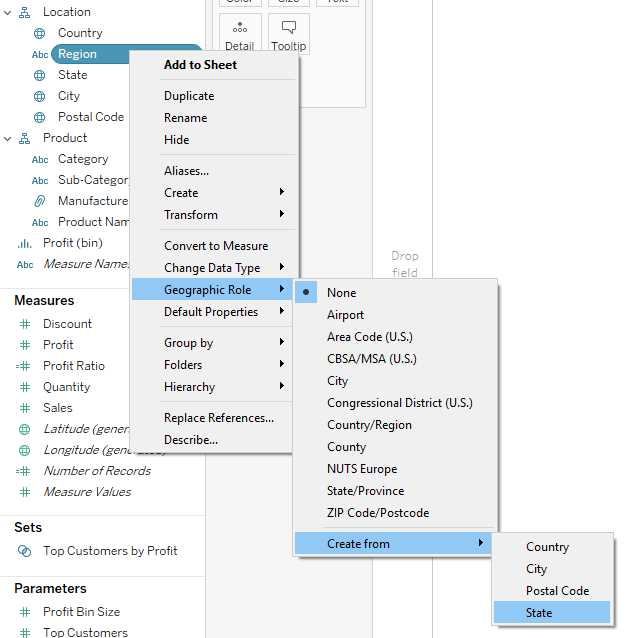Click the number icon beside Profit measure
Viewport: 630px width, 638px height.
point(25,345)
